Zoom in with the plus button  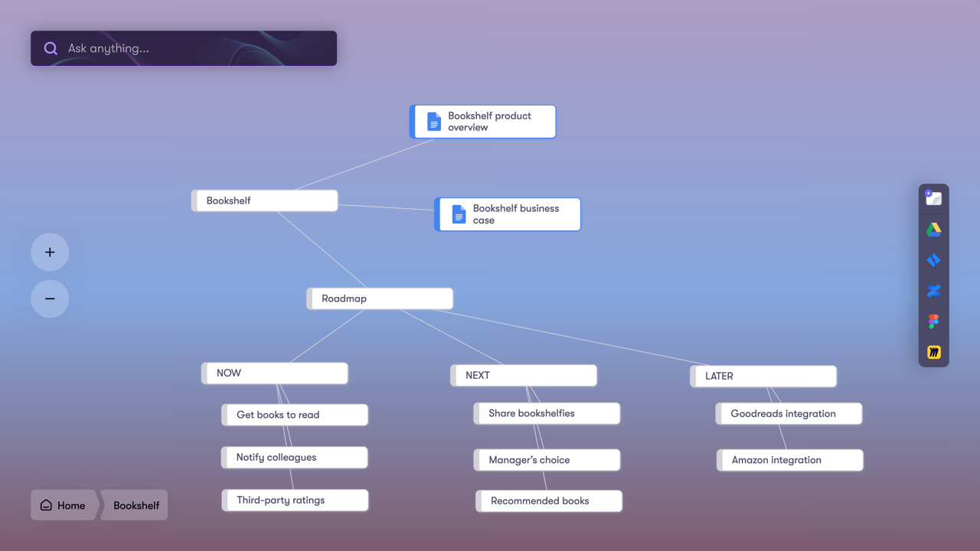coord(49,252)
